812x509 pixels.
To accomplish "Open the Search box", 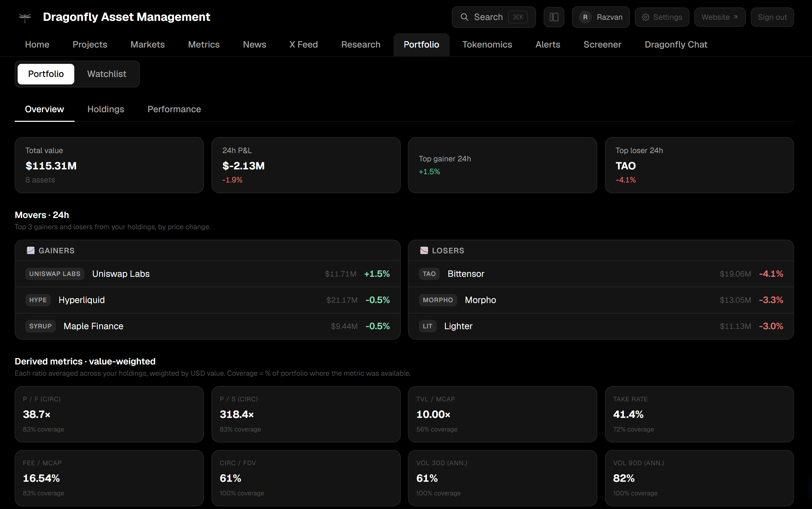I will 494,17.
